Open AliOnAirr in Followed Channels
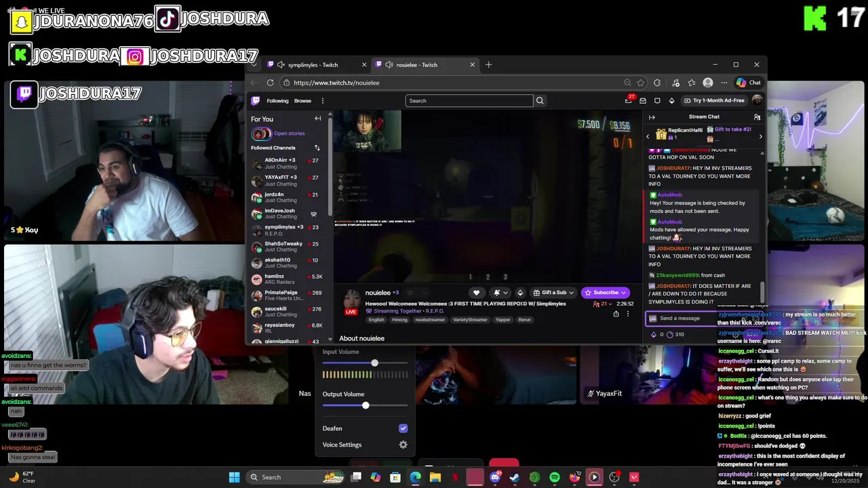Image resolution: width=868 pixels, height=488 pixels. click(x=287, y=163)
